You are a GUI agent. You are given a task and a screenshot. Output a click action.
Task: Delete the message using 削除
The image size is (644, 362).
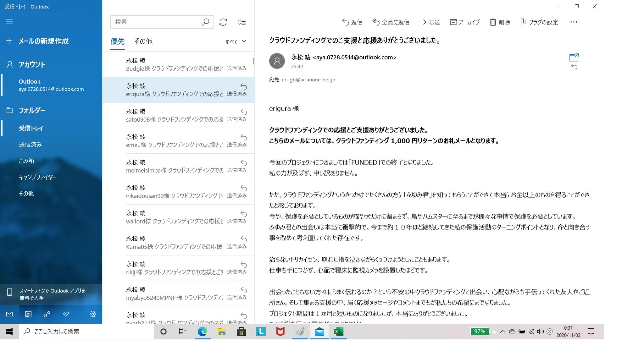pos(500,22)
